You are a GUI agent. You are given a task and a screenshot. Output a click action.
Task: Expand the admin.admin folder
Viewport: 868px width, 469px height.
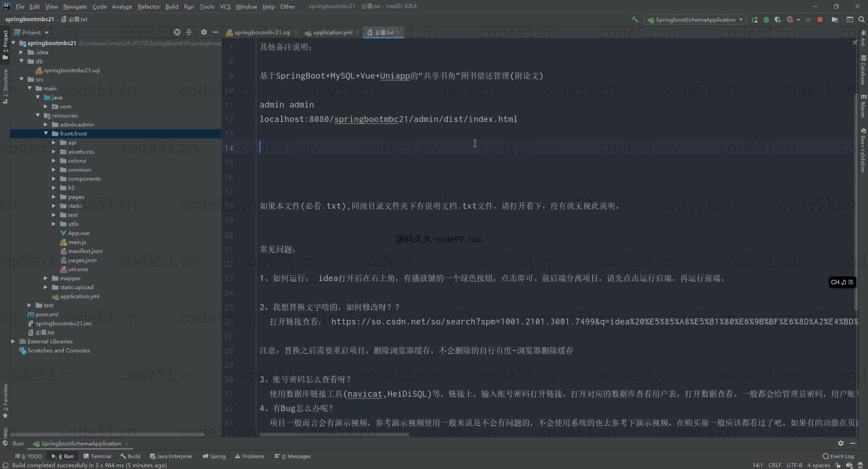tap(46, 124)
